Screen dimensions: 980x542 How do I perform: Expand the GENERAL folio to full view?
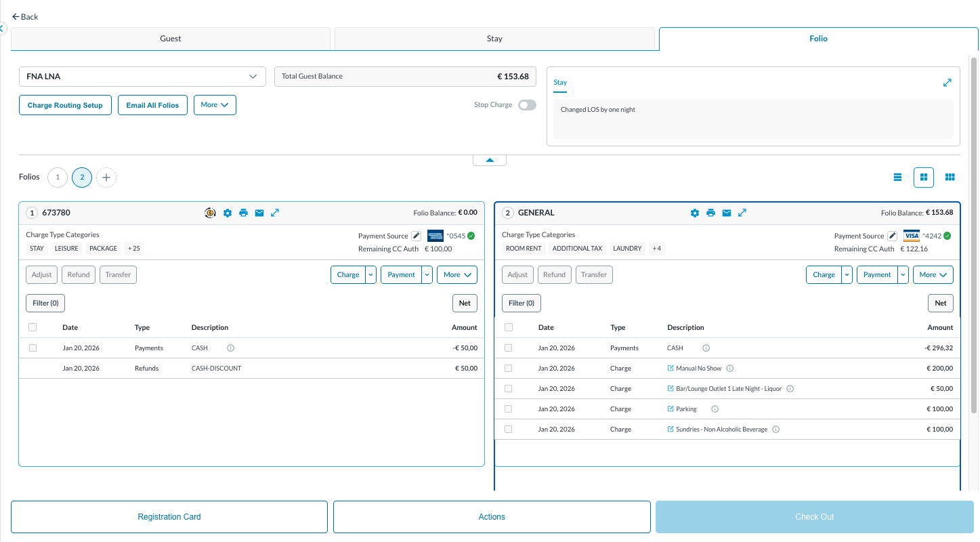[742, 213]
